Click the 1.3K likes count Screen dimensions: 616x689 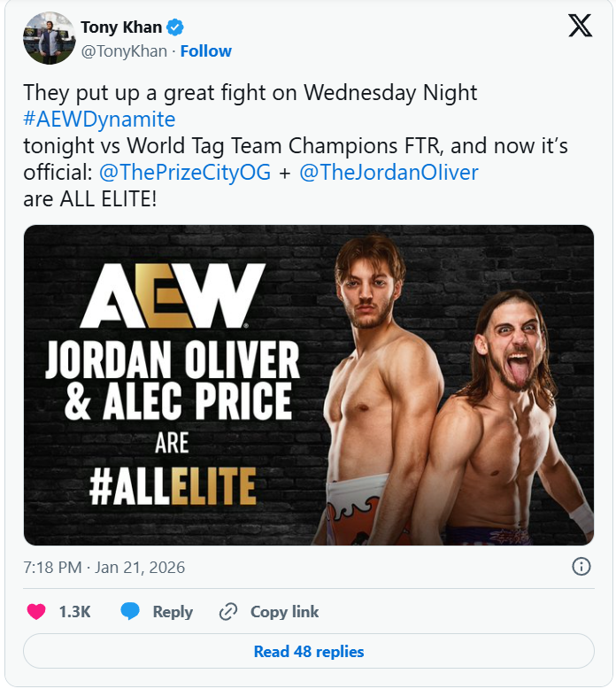pos(74,612)
